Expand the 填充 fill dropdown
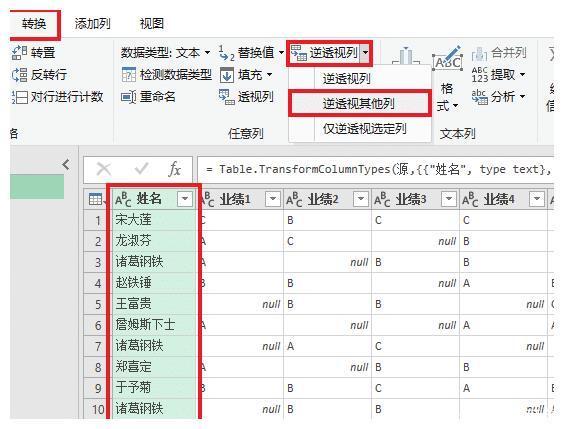Viewport: 564px width, 429px height. pos(269,75)
